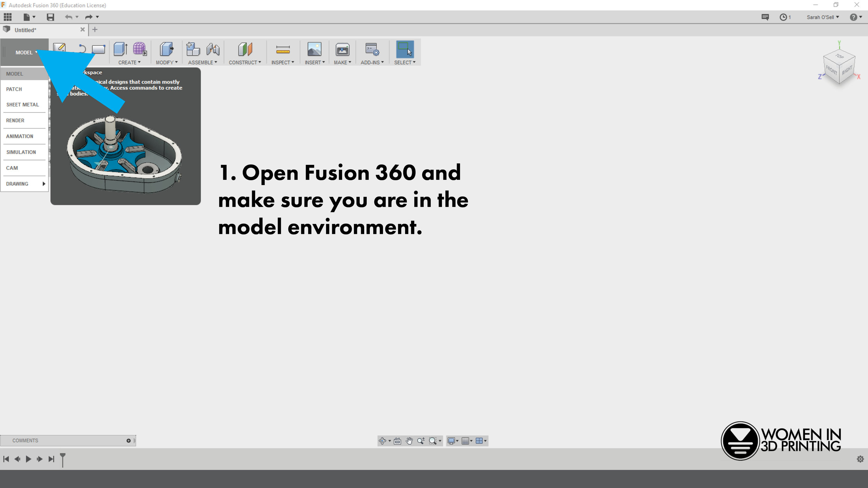Select the Pan hand tool
The width and height of the screenshot is (868, 488).
point(409,441)
